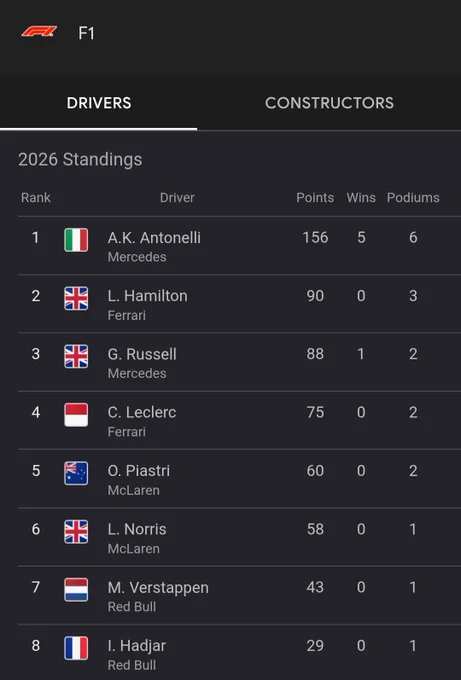The width and height of the screenshot is (461, 680).
Task: Click the British flag beside G. Russell
Action: tap(76, 356)
